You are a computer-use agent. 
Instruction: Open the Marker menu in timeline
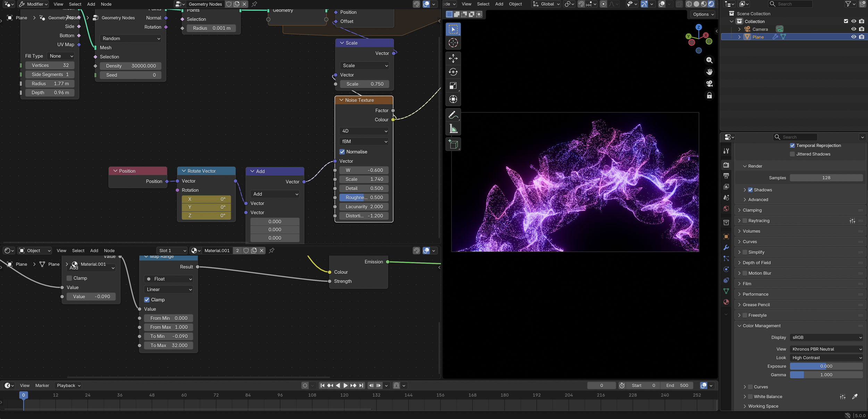tap(42, 386)
